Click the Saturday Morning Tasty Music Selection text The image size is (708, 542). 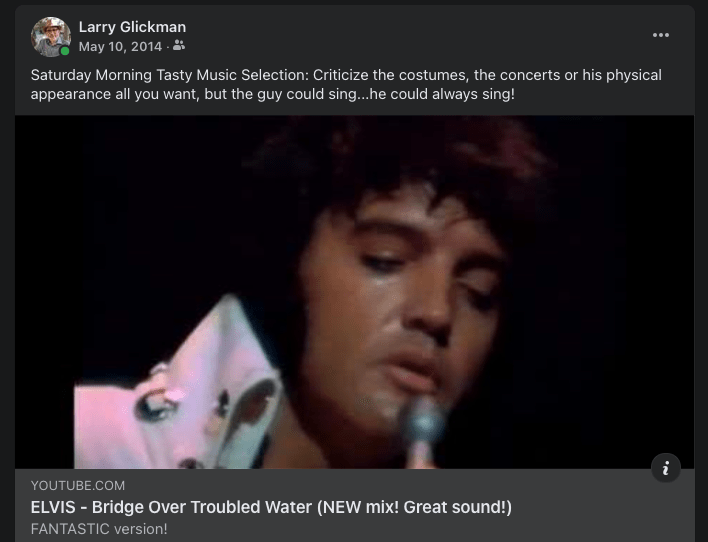click(x=170, y=75)
